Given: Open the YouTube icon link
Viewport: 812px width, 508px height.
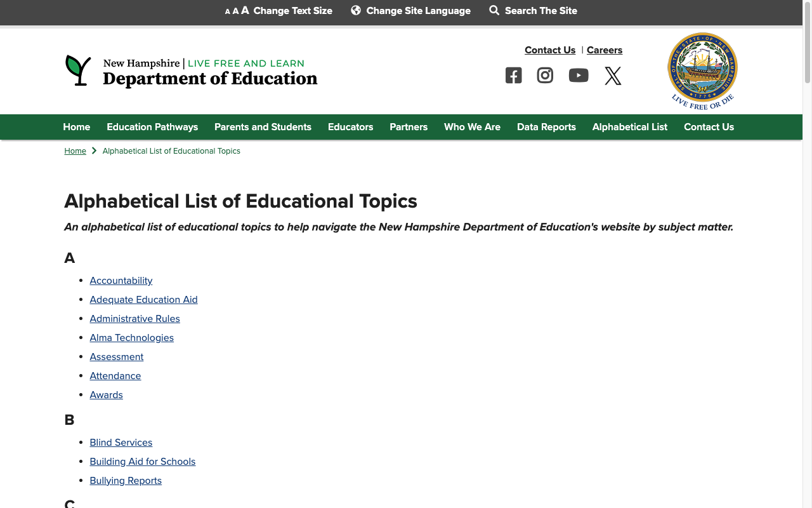Looking at the screenshot, I should pos(579,76).
